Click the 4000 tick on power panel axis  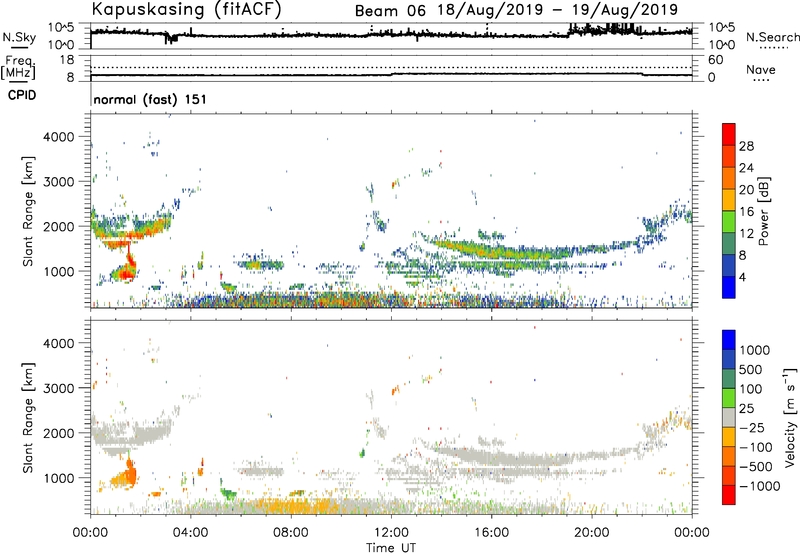(x=58, y=137)
